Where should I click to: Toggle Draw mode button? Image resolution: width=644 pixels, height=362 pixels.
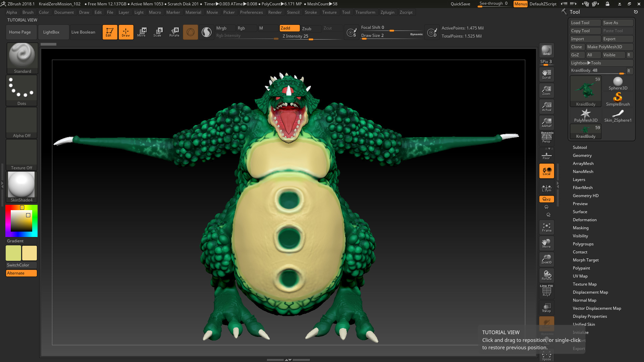tap(126, 32)
